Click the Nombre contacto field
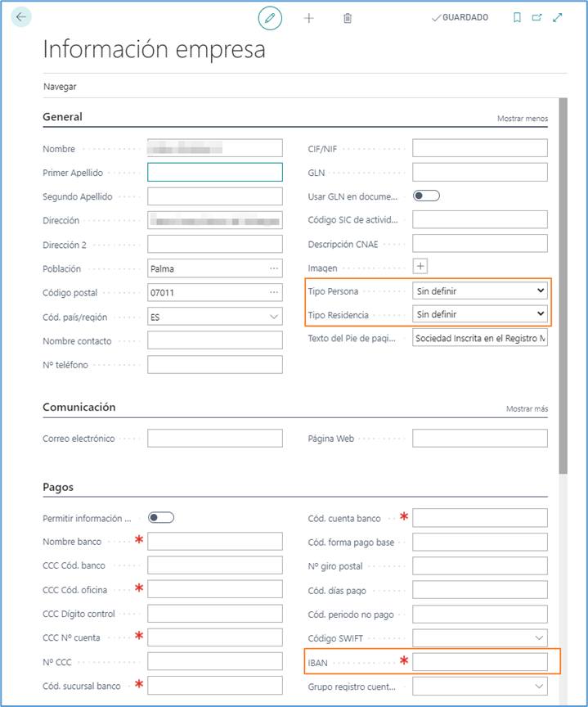 (x=215, y=340)
